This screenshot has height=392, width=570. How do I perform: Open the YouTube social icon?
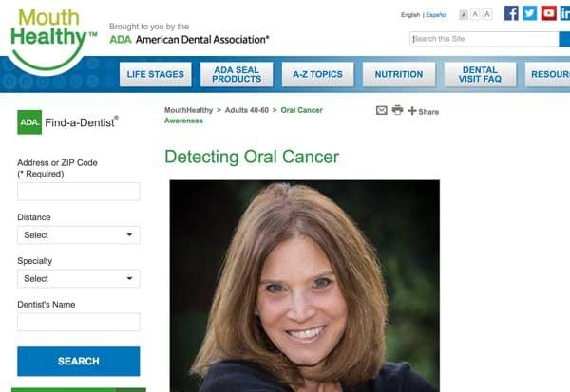coord(548,13)
